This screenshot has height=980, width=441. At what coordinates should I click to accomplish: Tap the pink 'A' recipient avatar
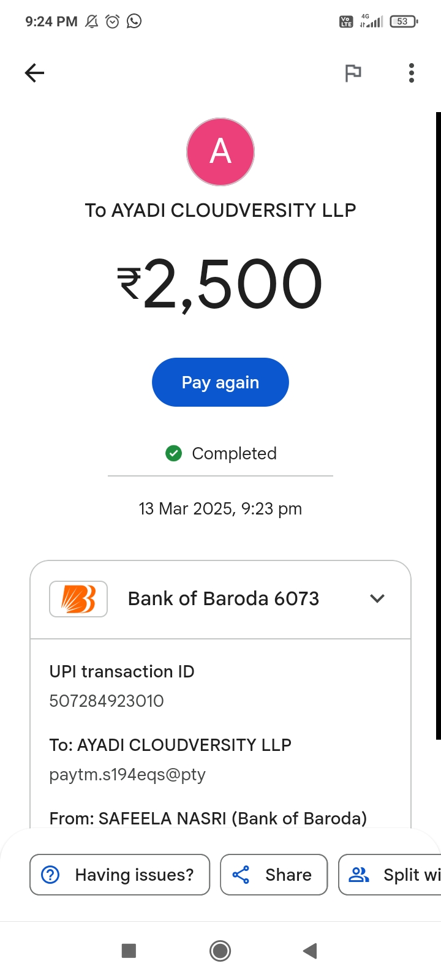click(x=221, y=152)
